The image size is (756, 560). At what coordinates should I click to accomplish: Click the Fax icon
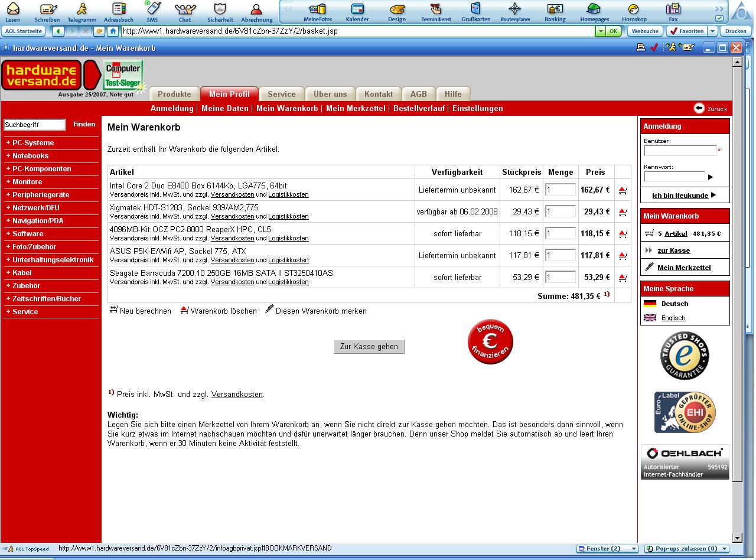[x=673, y=11]
